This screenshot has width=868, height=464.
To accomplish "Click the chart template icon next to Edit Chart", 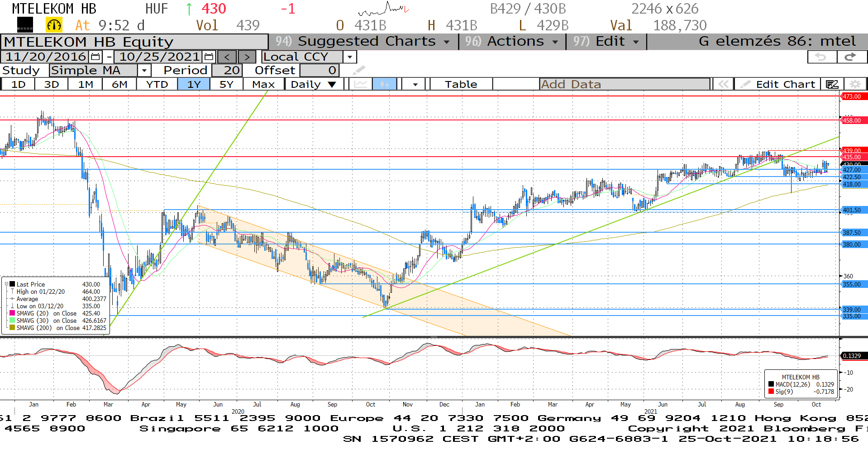I will pyautogui.click(x=832, y=84).
